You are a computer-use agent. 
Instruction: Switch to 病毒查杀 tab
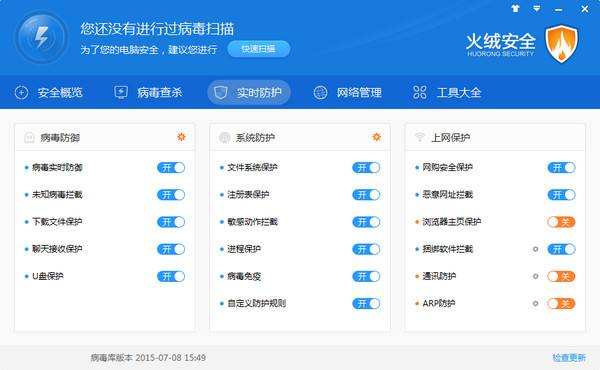coord(148,92)
